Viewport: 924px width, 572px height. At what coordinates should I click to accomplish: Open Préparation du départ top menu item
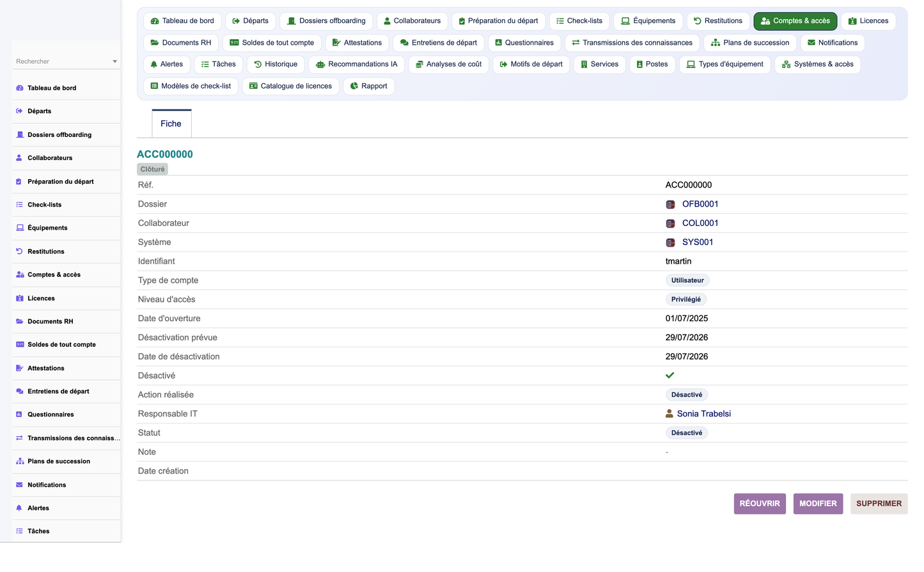[498, 21]
